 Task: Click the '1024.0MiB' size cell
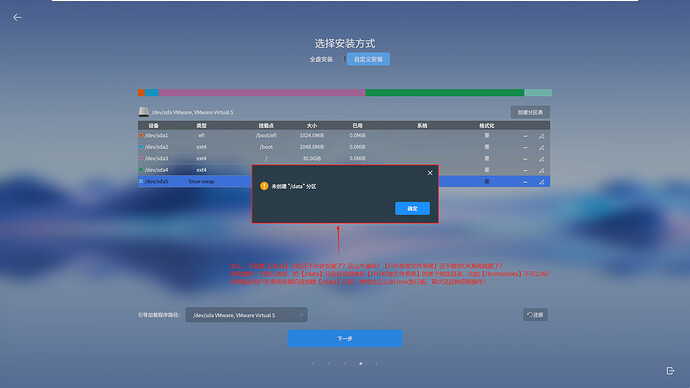(x=312, y=135)
